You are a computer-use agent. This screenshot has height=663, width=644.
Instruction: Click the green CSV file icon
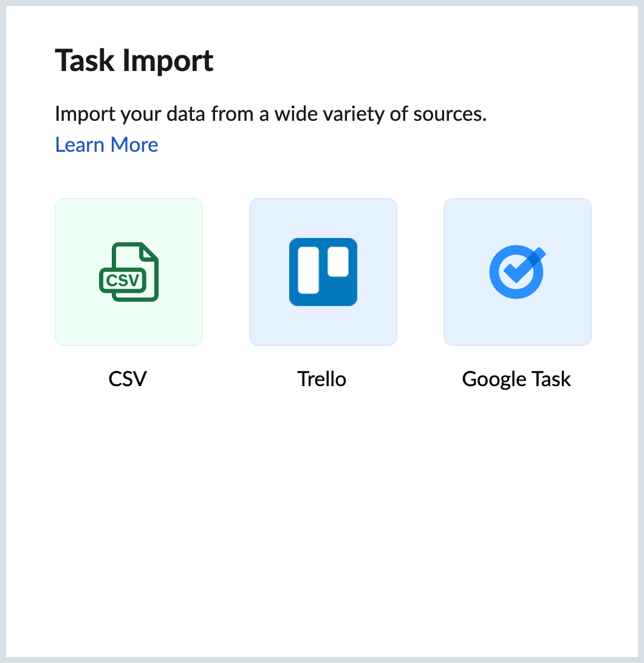[129, 272]
